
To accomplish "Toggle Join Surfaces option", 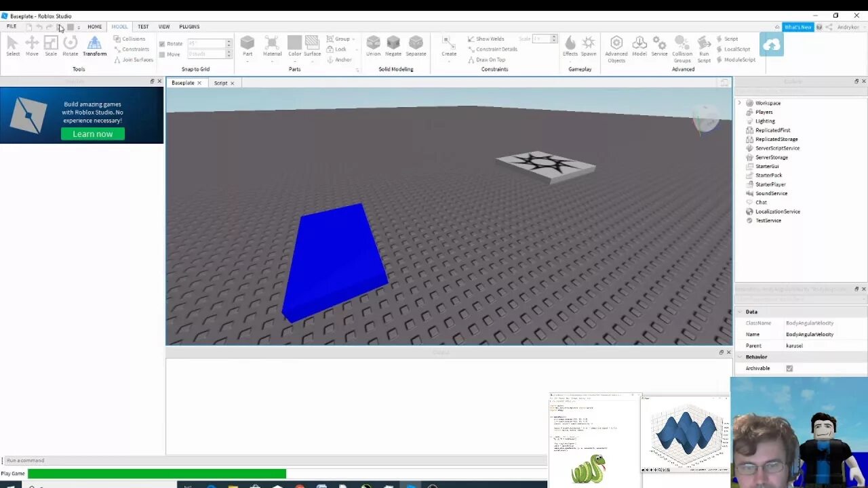I will [x=133, y=60].
